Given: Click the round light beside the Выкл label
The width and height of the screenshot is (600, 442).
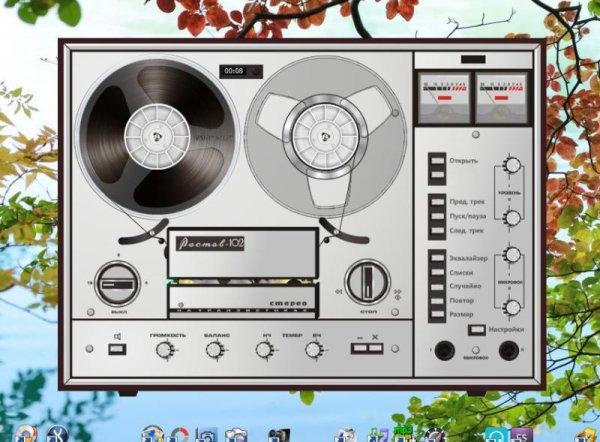Looking at the screenshot, I should [x=91, y=312].
